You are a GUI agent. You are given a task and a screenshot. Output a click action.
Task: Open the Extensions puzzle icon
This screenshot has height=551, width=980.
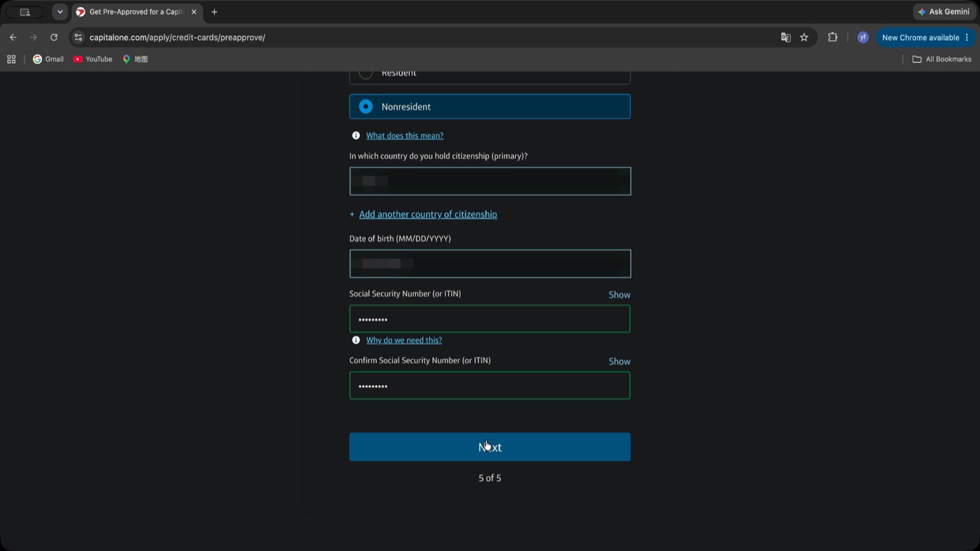tap(832, 37)
